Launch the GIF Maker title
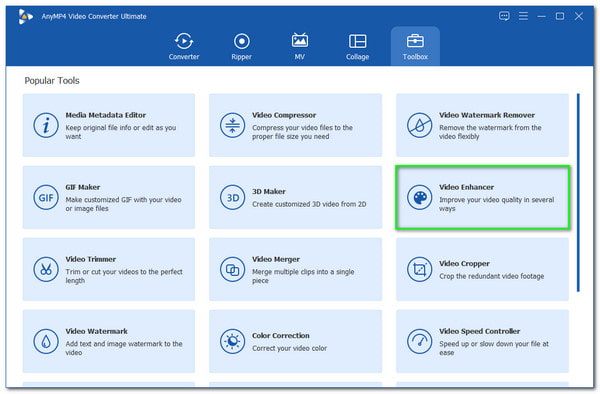The width and height of the screenshot is (600, 394). pos(83,187)
